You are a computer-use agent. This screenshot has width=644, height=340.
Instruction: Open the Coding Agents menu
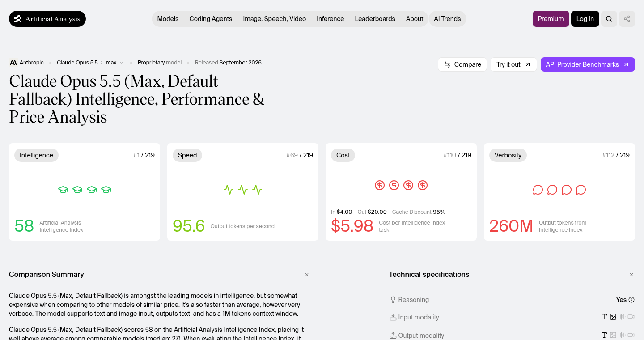coord(211,19)
